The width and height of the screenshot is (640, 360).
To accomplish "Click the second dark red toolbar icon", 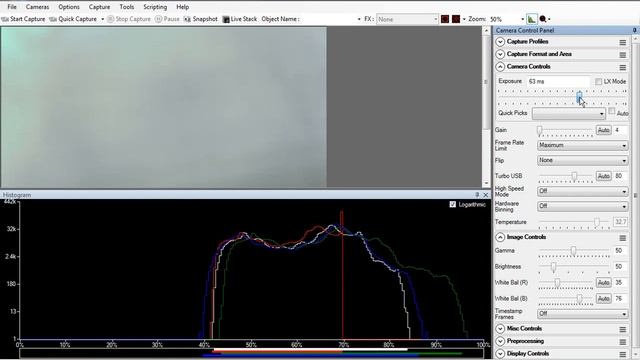I will [456, 19].
